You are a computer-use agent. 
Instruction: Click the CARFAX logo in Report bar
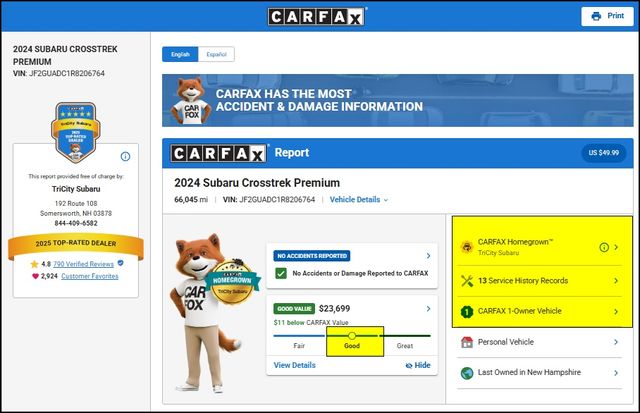(218, 153)
